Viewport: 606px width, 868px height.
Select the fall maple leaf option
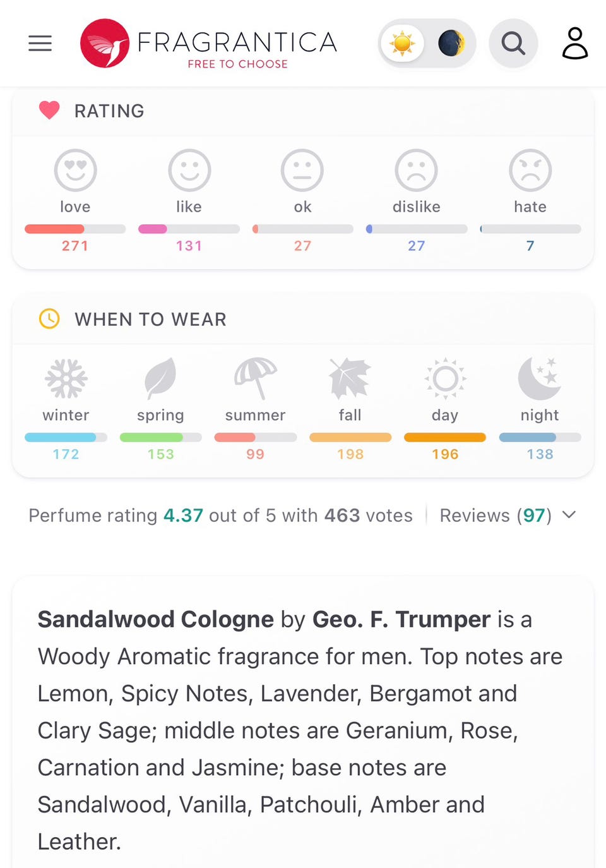[350, 378]
